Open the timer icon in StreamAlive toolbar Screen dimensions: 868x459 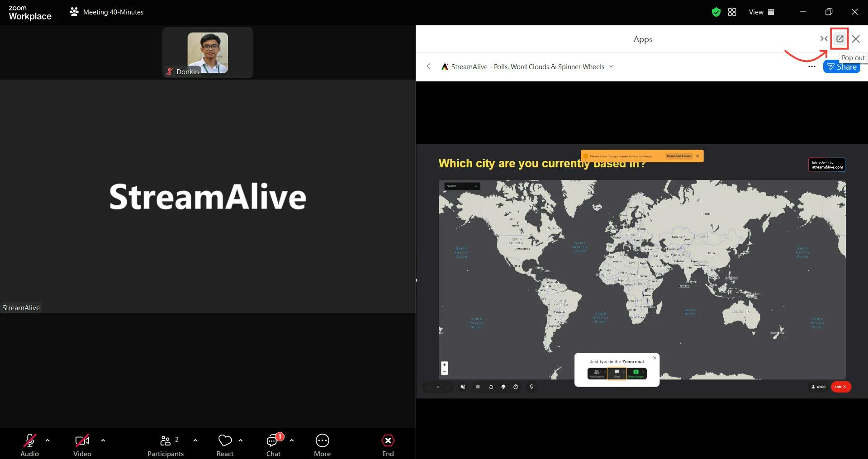(516, 387)
